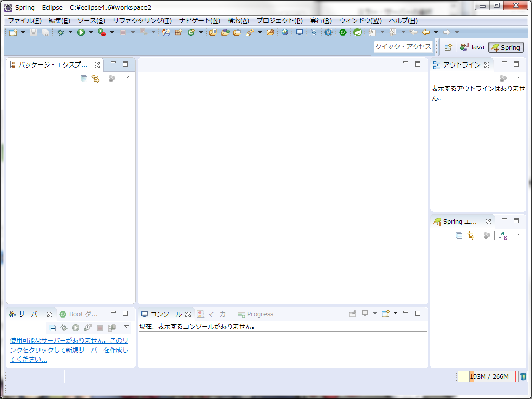Click the link to create a new server
This screenshot has width=532, height=399.
[68, 350]
